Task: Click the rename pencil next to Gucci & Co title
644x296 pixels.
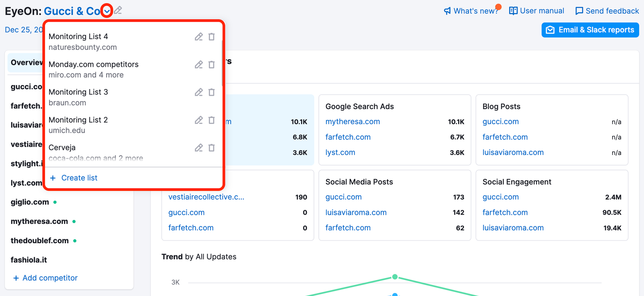Action: tap(118, 10)
